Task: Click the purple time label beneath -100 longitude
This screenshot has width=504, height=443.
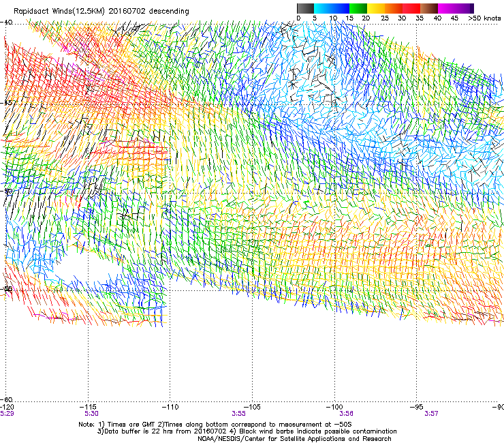Action: (x=347, y=414)
